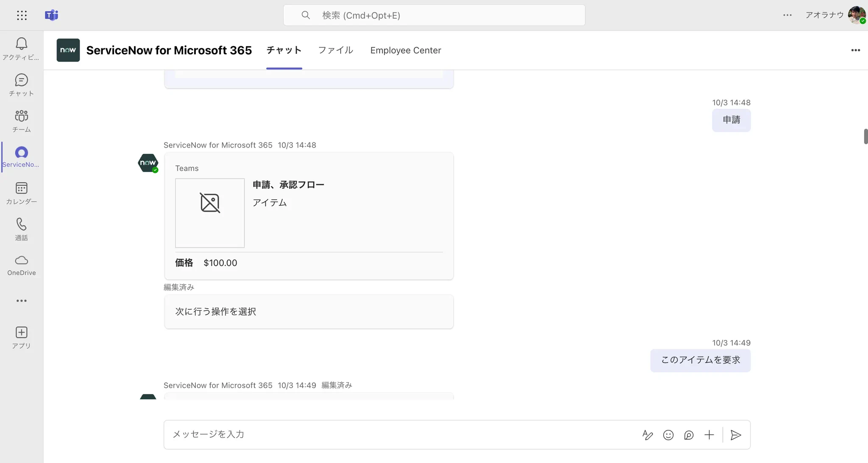This screenshot has height=463, width=868.
Task: Switch to the チャット tab
Action: [284, 50]
